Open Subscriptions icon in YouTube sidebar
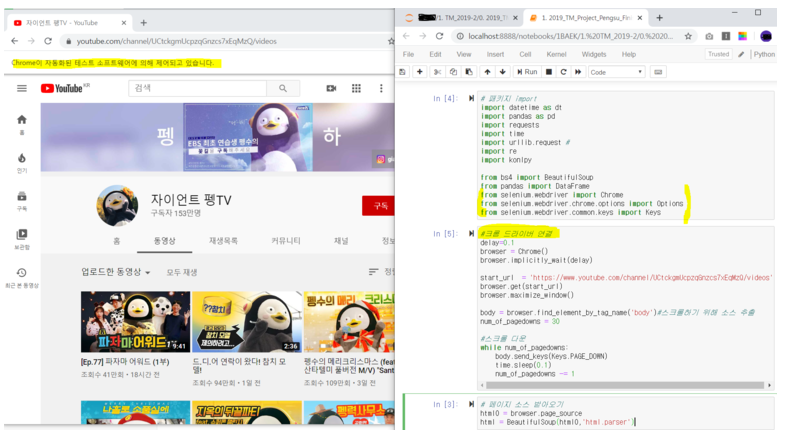Viewport: 785px width, 434px height. click(22, 201)
